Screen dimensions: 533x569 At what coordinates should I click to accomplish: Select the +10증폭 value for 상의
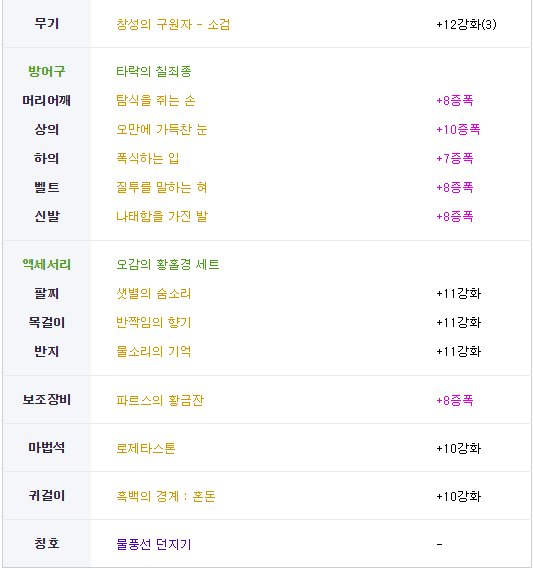point(458,130)
